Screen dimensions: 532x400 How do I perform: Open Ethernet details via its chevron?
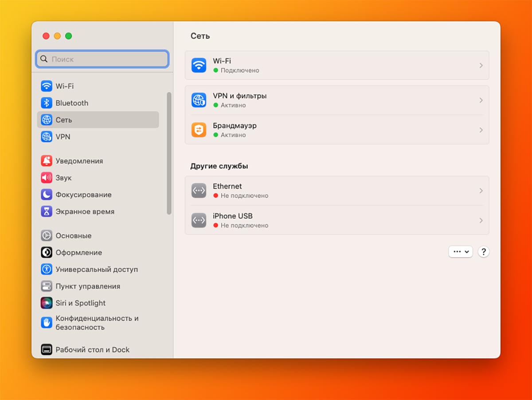[x=481, y=191]
